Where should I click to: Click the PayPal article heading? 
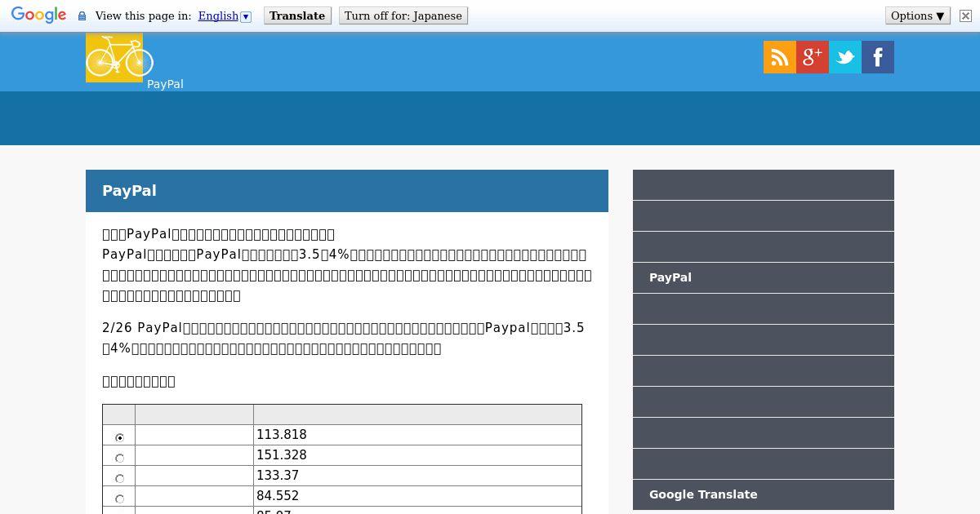[129, 190]
